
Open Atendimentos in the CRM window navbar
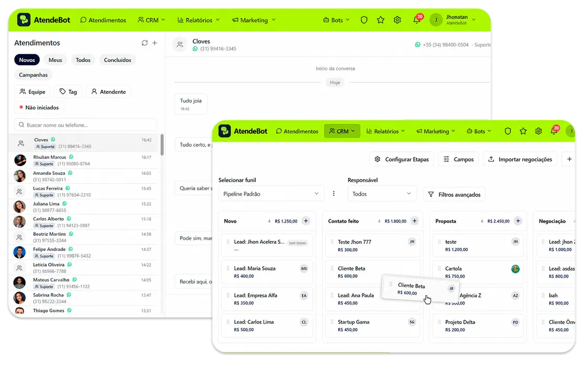click(297, 131)
